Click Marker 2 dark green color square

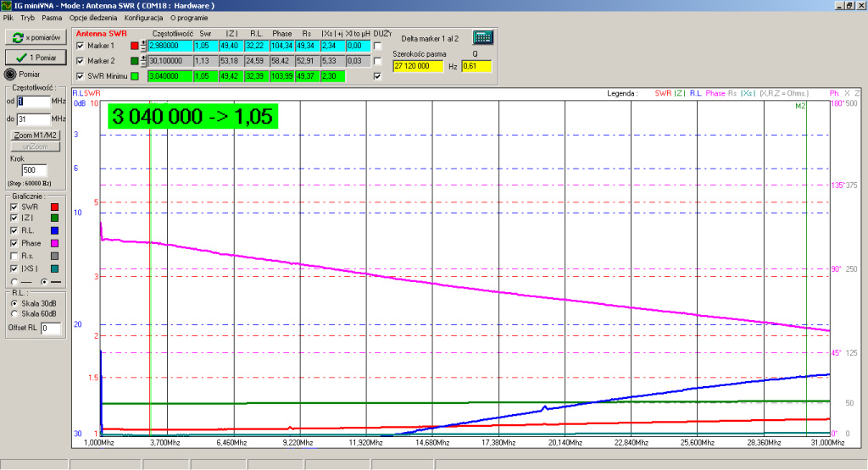pos(134,61)
